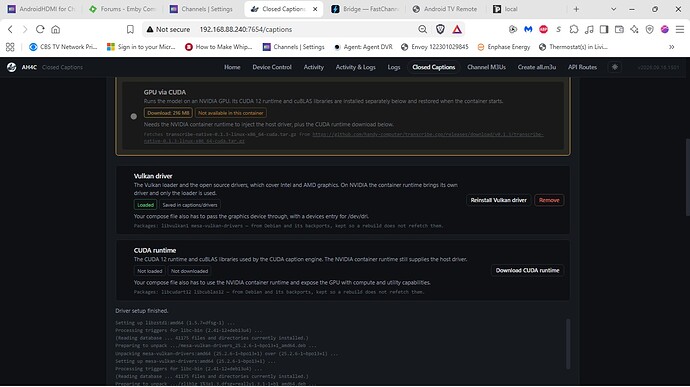The width and height of the screenshot is (690, 387).
Task: Open the blue M extension
Action: pos(528,29)
